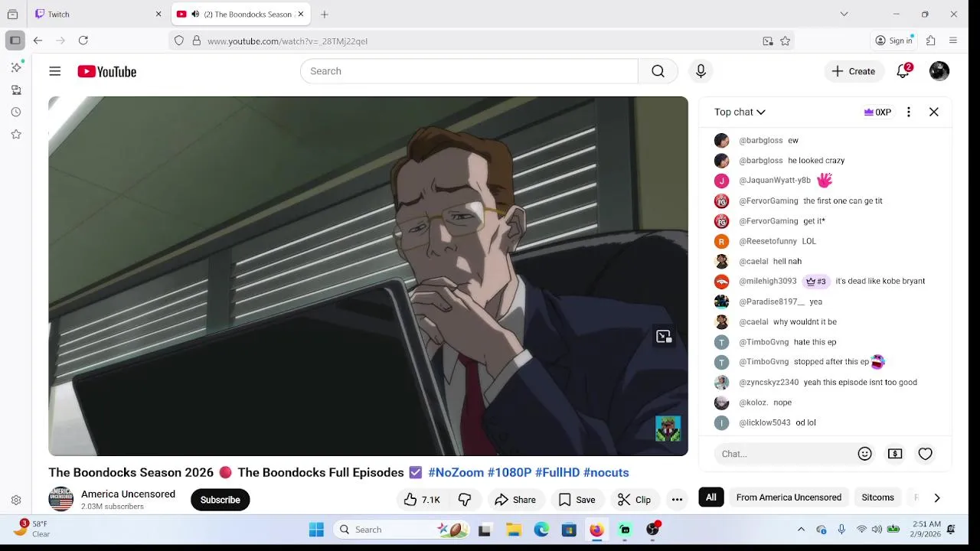Open the taskbar clock showing 2:51 AM
This screenshot has width=980, height=551.
pos(926,529)
